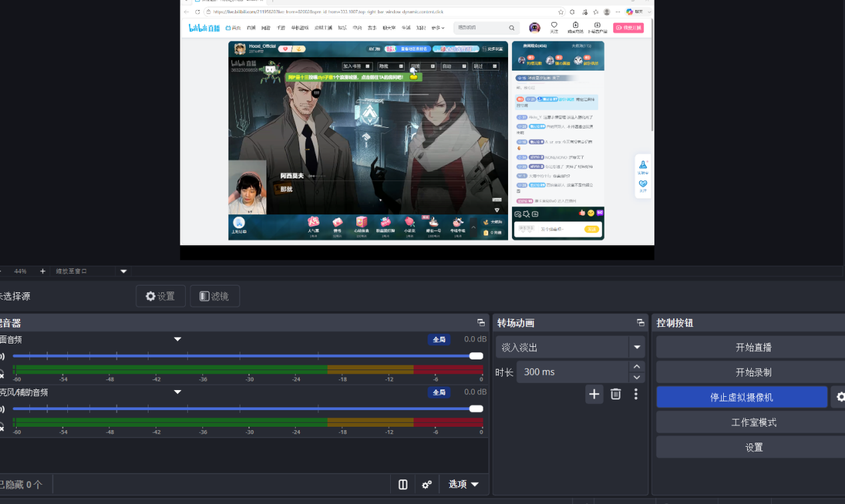Screen dimensions: 845x504
Task: Focus the 300 ms duration field
Action: point(573,372)
